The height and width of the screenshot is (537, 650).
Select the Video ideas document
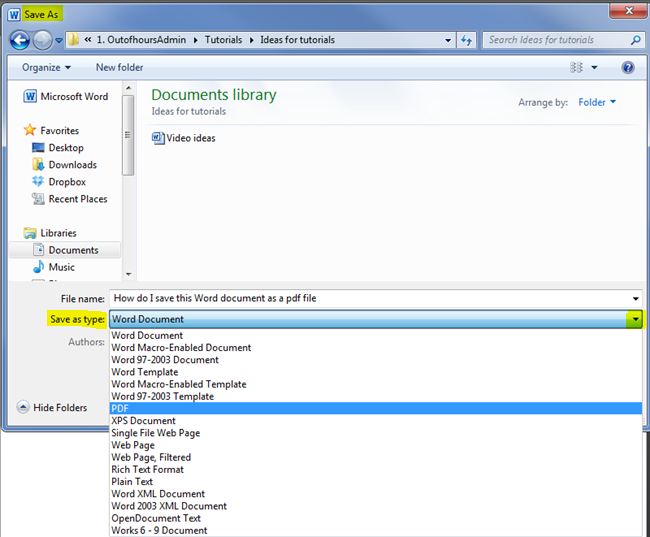[184, 138]
